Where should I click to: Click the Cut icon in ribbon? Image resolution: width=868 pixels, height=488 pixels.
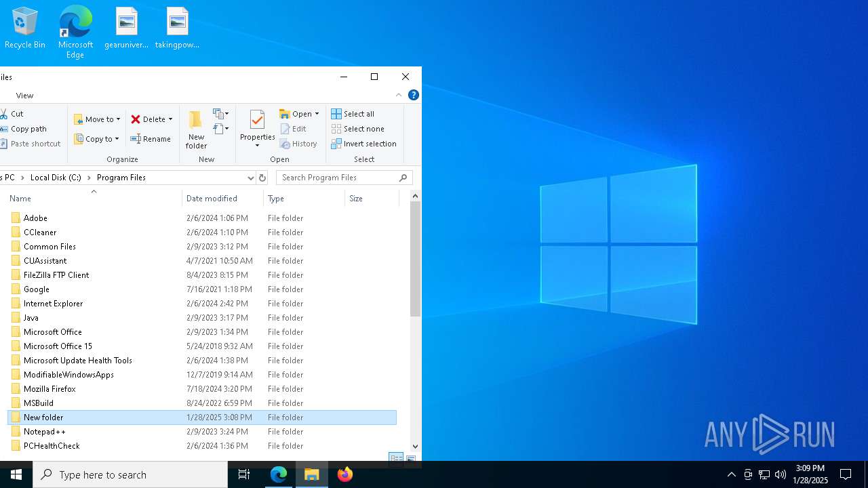tap(4, 114)
